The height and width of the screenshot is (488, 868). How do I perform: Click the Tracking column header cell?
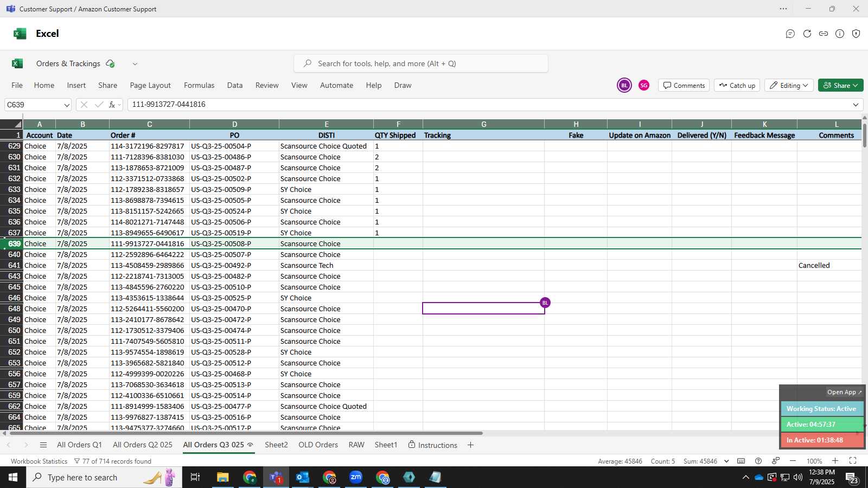[483, 135]
